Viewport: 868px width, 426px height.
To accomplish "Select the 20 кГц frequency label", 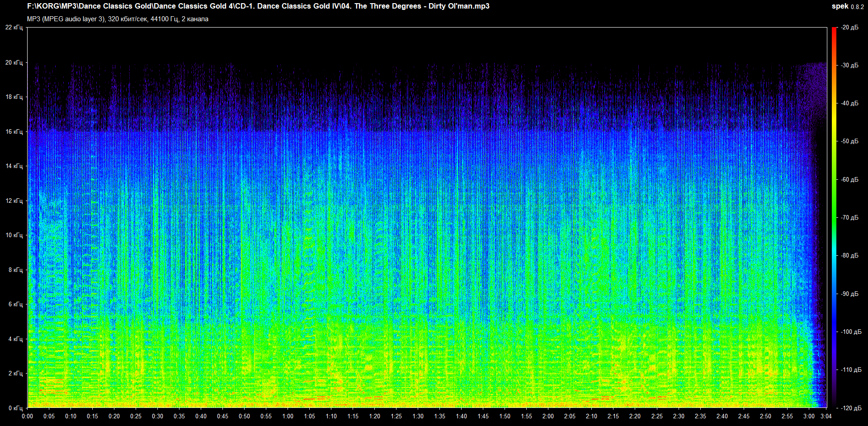I will click(x=14, y=62).
